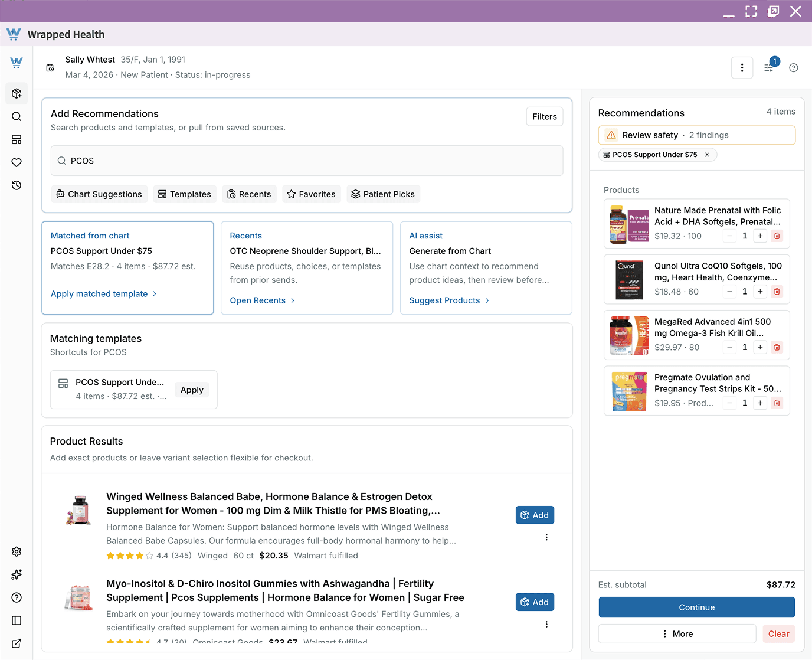Increase Pregmate Ovulation kit quantity

click(x=760, y=403)
